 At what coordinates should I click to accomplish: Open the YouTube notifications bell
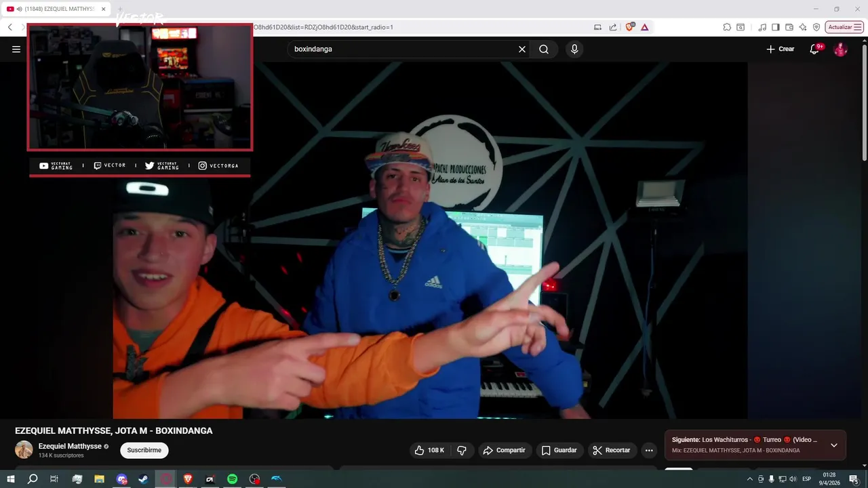(x=815, y=49)
